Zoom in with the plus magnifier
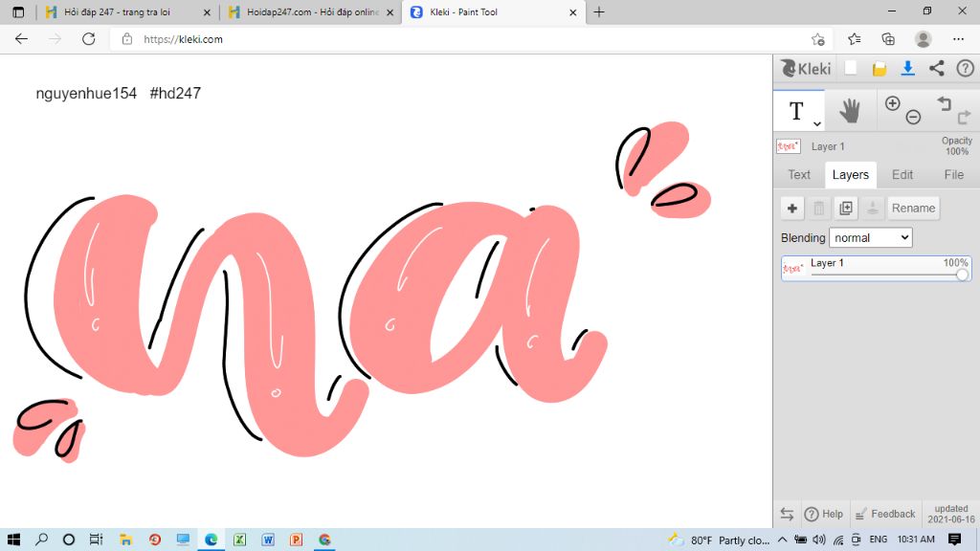980x551 pixels. (893, 103)
